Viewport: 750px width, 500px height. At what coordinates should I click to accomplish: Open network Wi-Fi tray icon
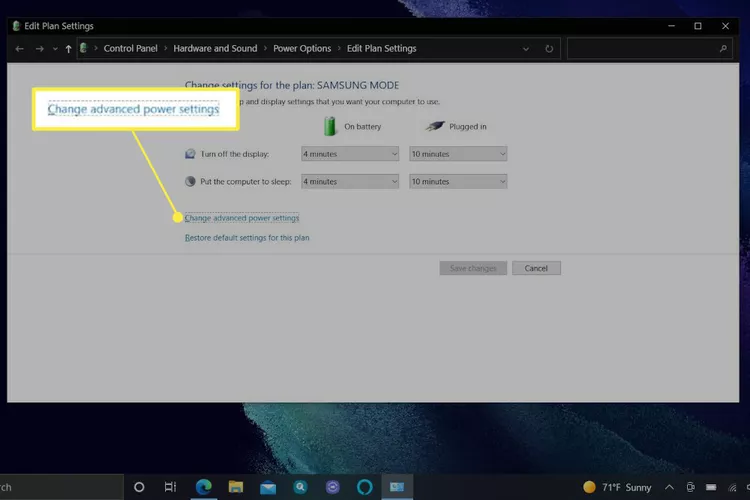[732, 488]
